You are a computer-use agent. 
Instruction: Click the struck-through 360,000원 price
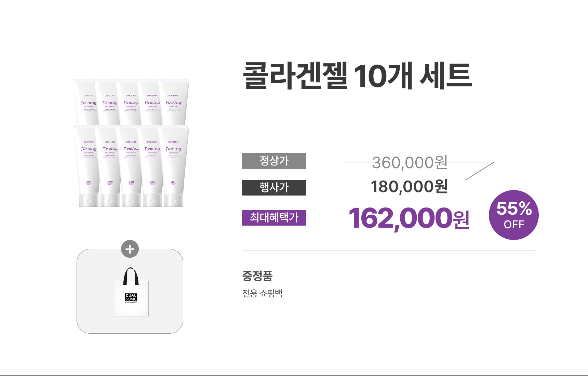click(x=409, y=163)
